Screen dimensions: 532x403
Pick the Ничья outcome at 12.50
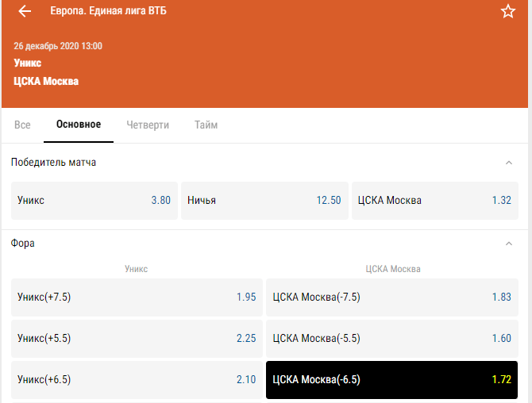264,201
